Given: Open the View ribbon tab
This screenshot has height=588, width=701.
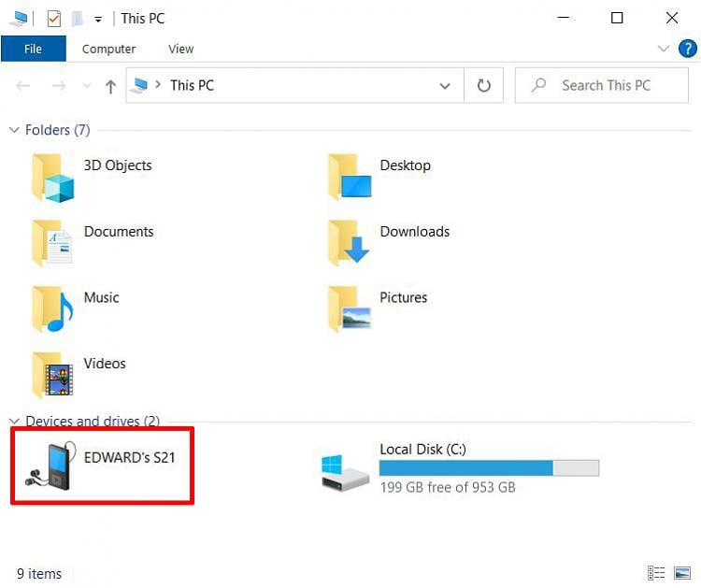Looking at the screenshot, I should coord(181,49).
